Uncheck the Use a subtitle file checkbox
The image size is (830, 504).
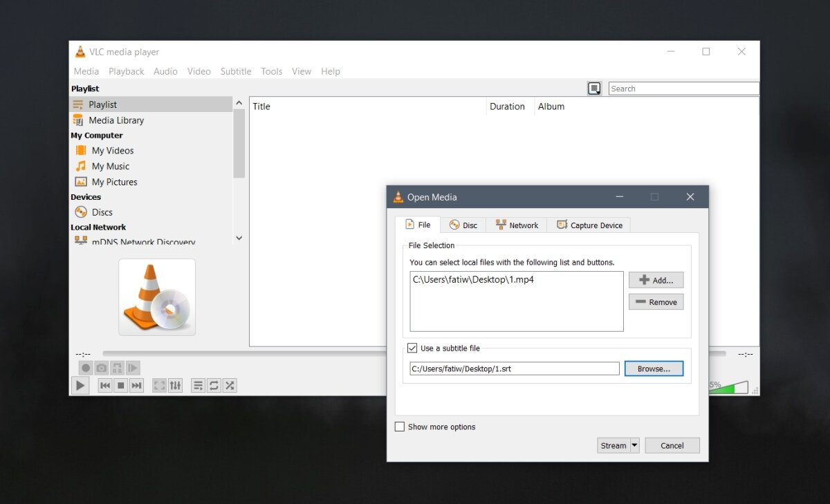tap(412, 348)
